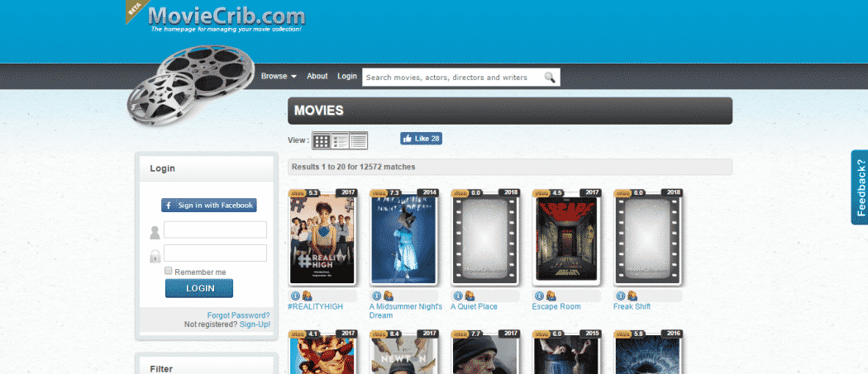Open the info icon under #REALITYHIGH
868x374 pixels.
pos(295,296)
